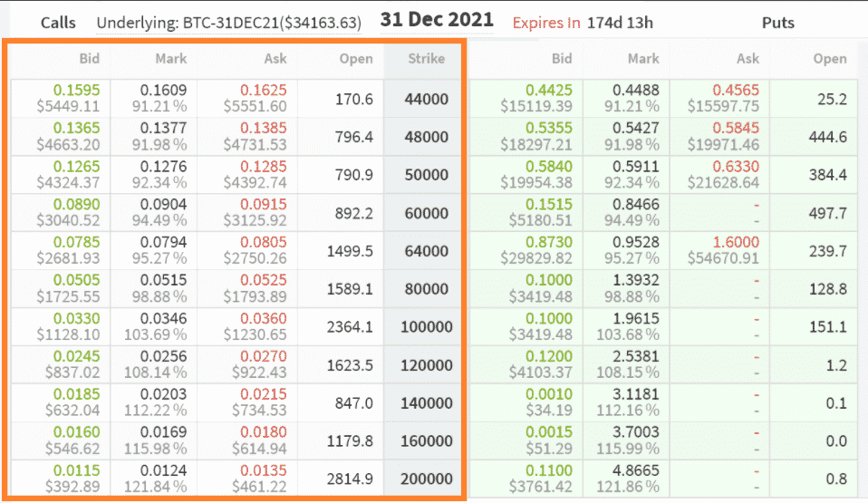Click the 31 Dec 2021 expiry heading

(437, 20)
